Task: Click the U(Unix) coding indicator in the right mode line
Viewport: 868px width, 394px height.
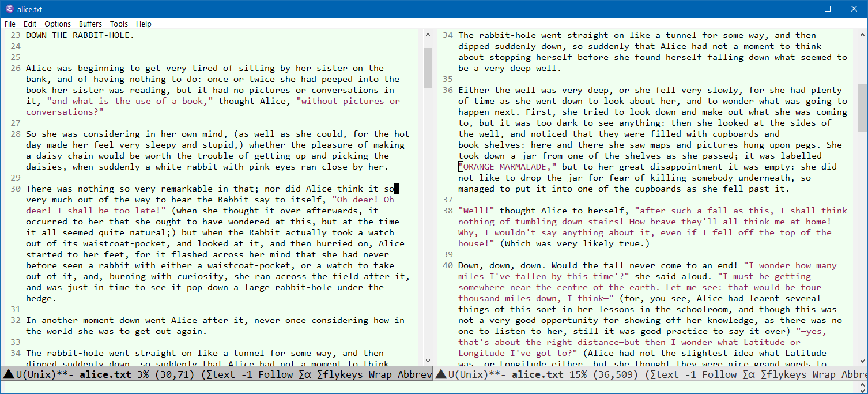Action: (x=467, y=374)
